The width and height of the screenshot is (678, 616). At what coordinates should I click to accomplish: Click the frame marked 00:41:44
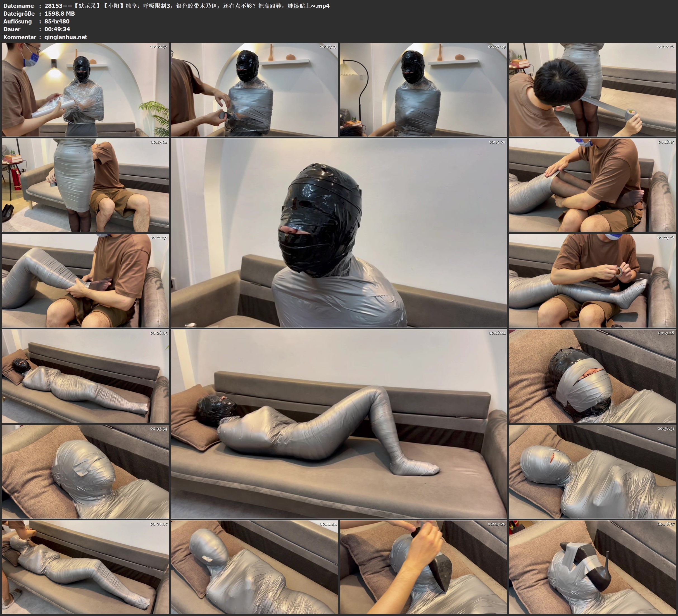(254, 567)
